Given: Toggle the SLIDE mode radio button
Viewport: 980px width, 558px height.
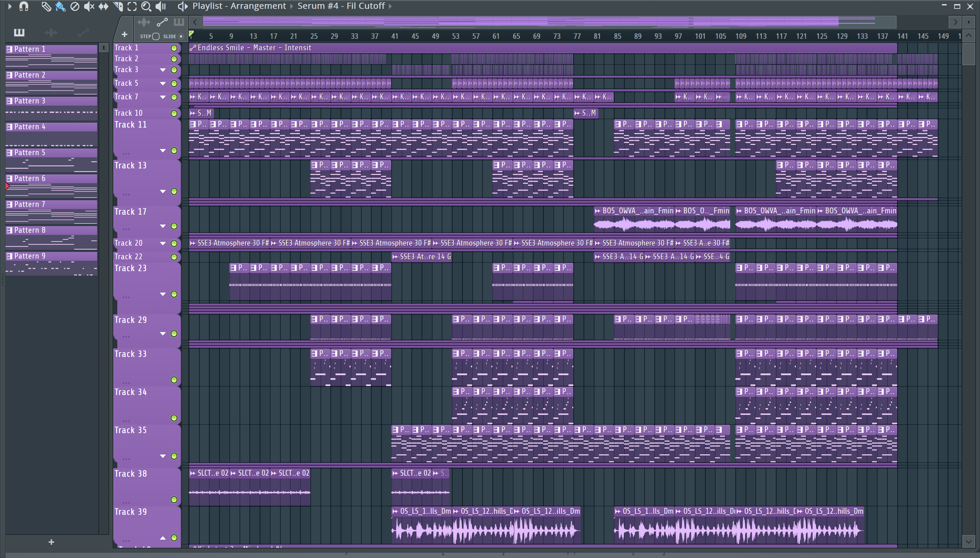Looking at the screenshot, I should click(181, 36).
